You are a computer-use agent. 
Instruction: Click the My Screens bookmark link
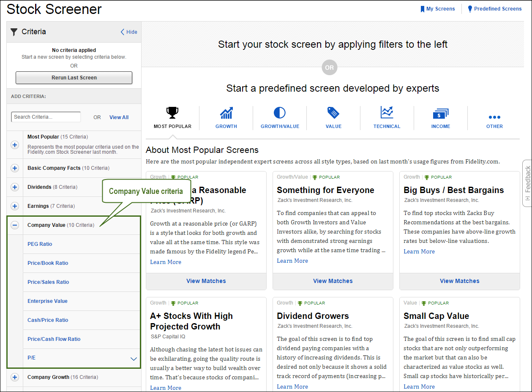(437, 9)
